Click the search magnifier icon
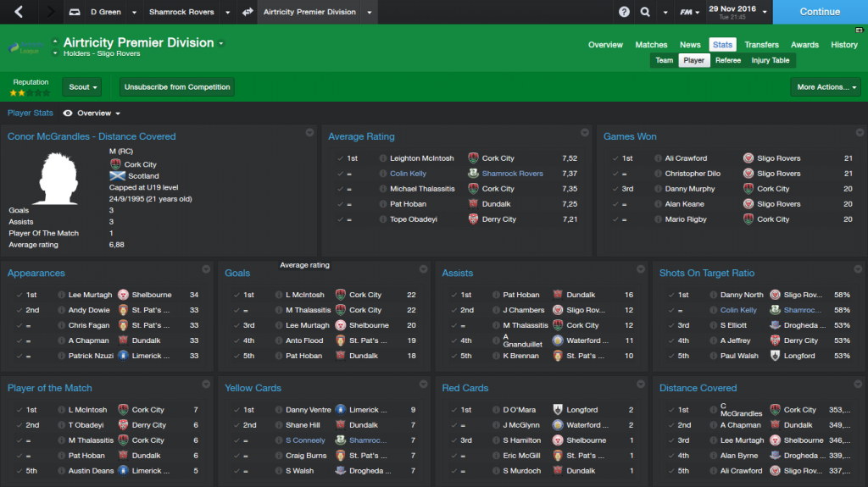 tap(645, 12)
